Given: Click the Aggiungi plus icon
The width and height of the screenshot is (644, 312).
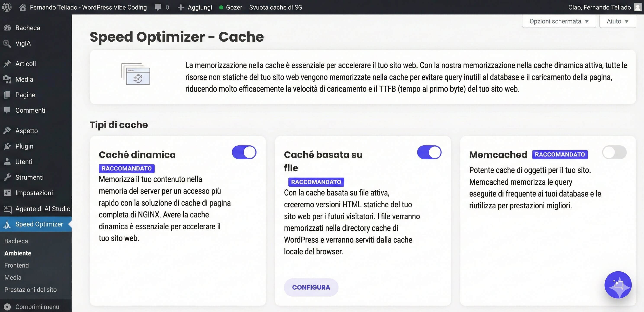Looking at the screenshot, I should (180, 7).
